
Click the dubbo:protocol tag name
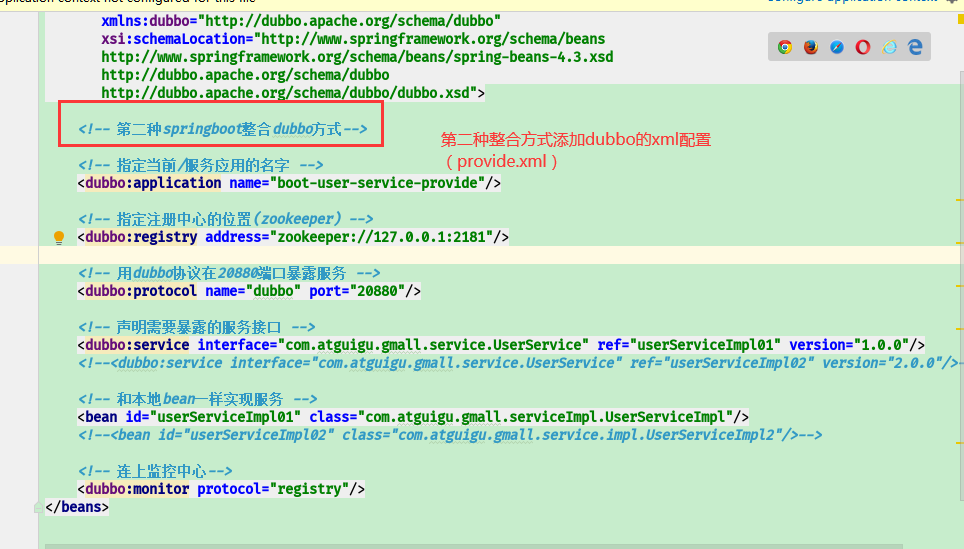(x=141, y=291)
